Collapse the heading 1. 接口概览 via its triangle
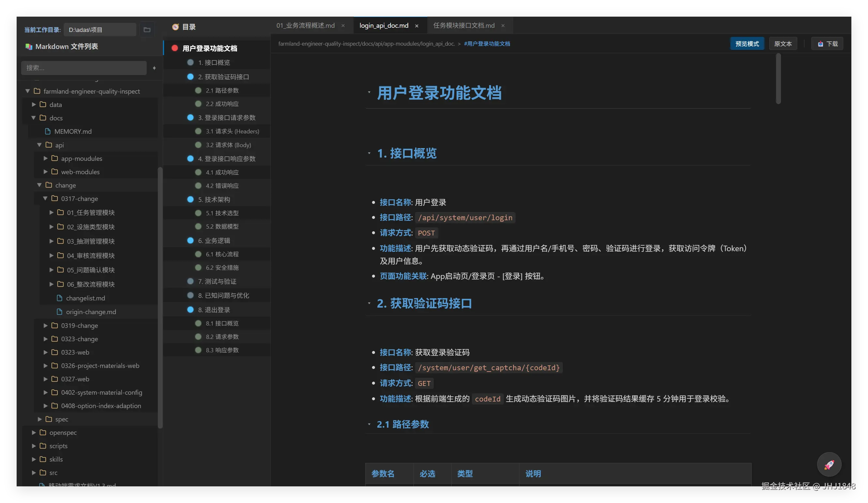This screenshot has height=503, width=868. point(369,154)
